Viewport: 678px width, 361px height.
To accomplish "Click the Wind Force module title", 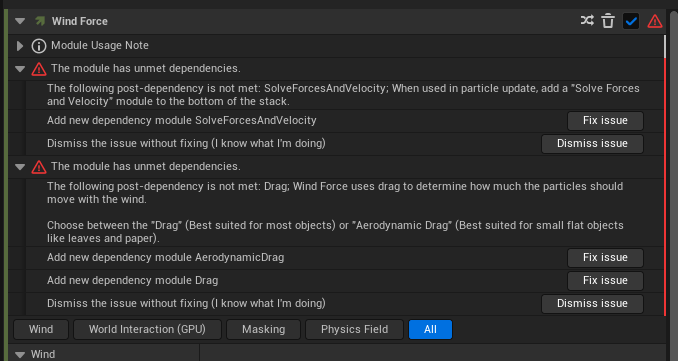I will pos(80,21).
